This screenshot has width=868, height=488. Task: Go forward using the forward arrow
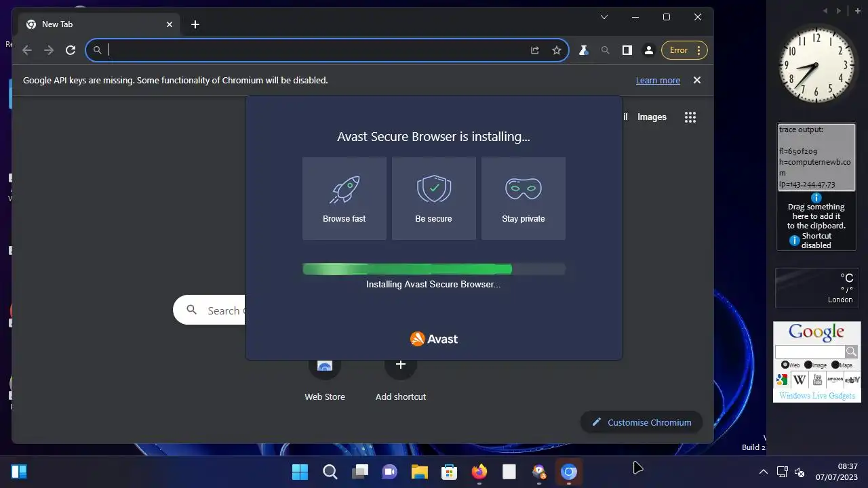pos(49,50)
